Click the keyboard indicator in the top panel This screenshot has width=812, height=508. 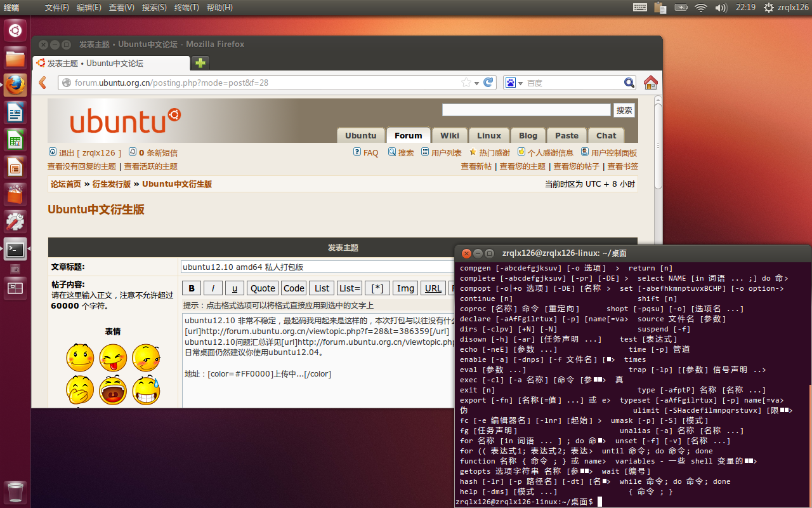pos(640,8)
